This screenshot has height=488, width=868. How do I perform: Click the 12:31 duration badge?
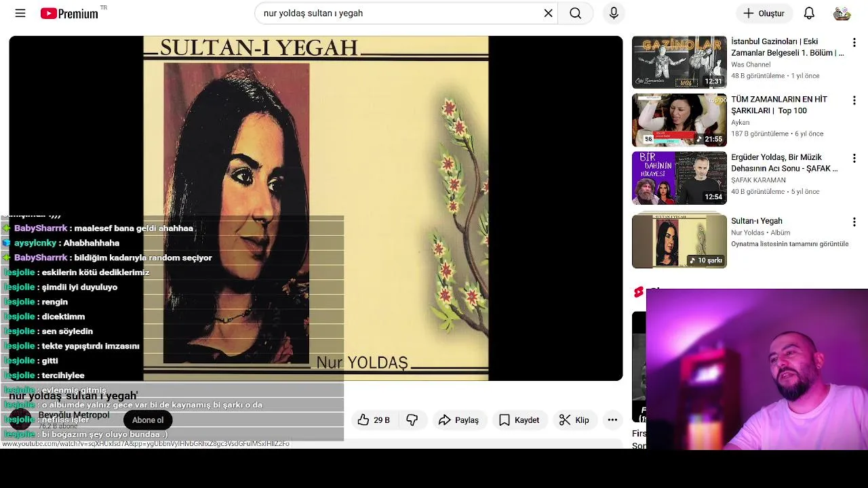713,81
